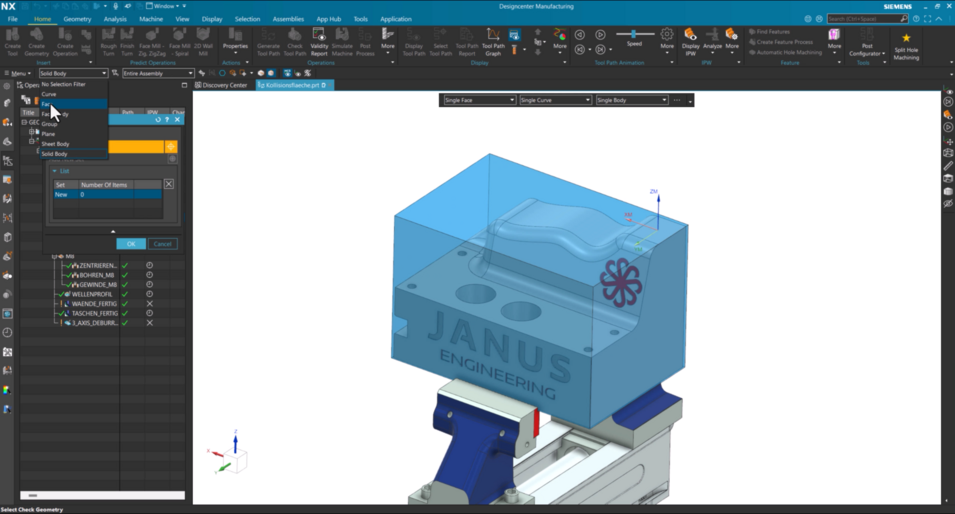Open the Window dropdown in the title bar
This screenshot has height=514, width=955.
[x=164, y=6]
